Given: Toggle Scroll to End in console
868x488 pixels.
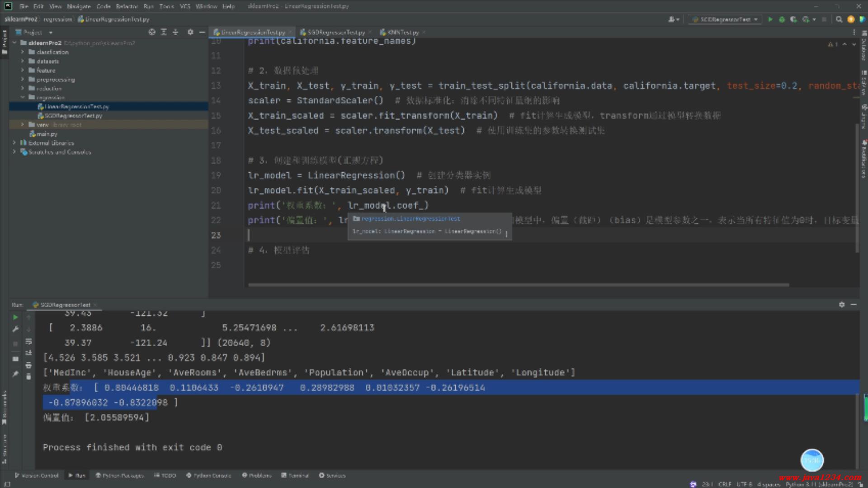Looking at the screenshot, I should coord(28,353).
